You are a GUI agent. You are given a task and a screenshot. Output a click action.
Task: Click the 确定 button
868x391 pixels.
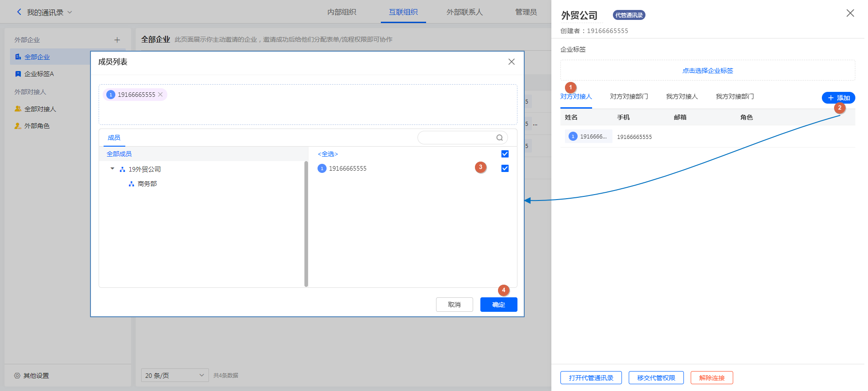(x=498, y=305)
